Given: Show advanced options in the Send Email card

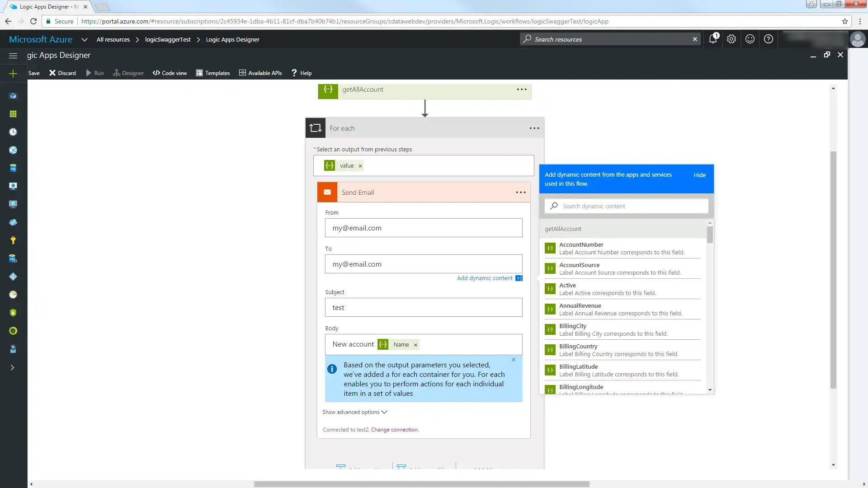Looking at the screenshot, I should (354, 412).
